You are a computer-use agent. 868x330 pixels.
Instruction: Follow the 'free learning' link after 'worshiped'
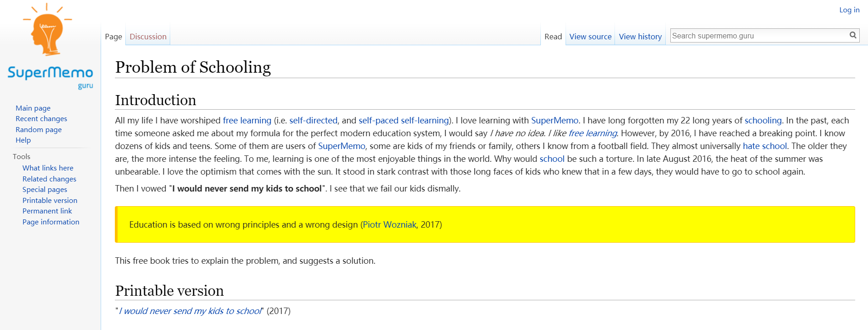click(x=247, y=120)
